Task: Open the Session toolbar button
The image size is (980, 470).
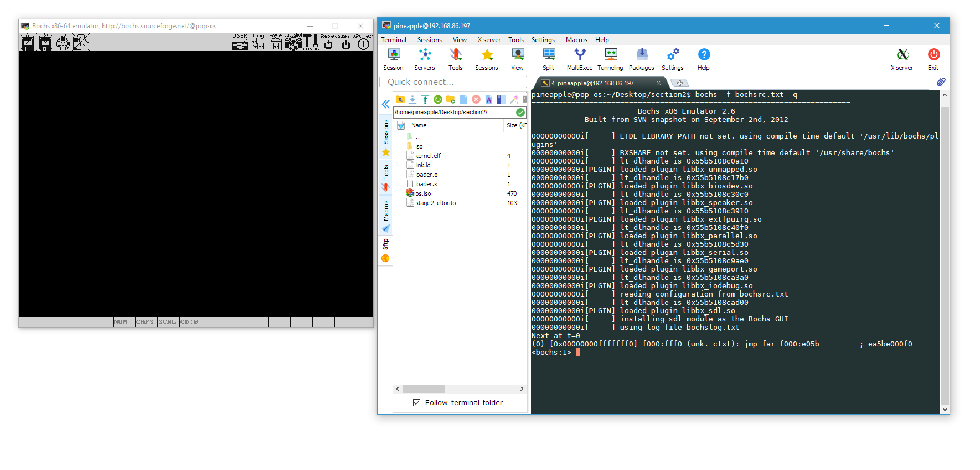Action: (394, 59)
